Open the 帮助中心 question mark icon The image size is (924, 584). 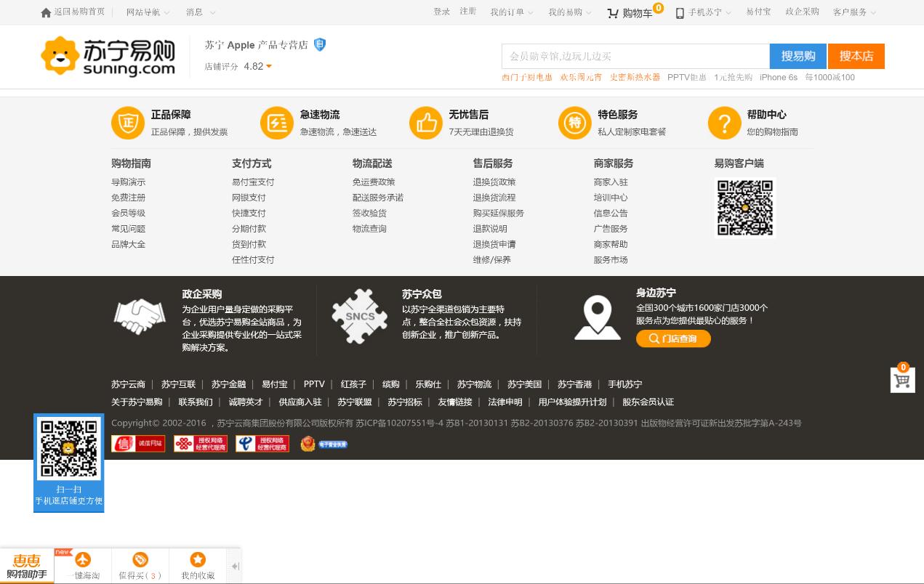724,123
